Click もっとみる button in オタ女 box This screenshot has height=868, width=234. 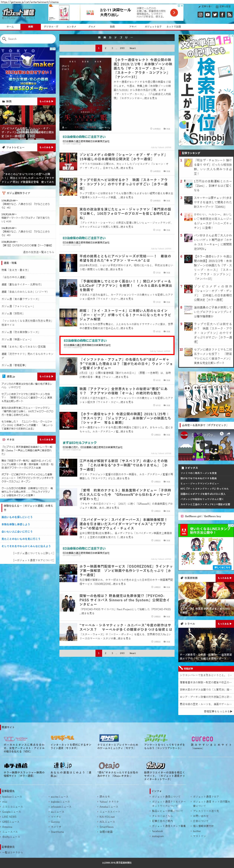tap(46, 439)
